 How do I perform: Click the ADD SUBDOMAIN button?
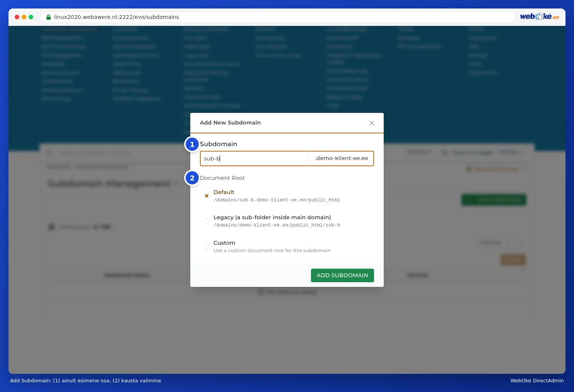(342, 275)
